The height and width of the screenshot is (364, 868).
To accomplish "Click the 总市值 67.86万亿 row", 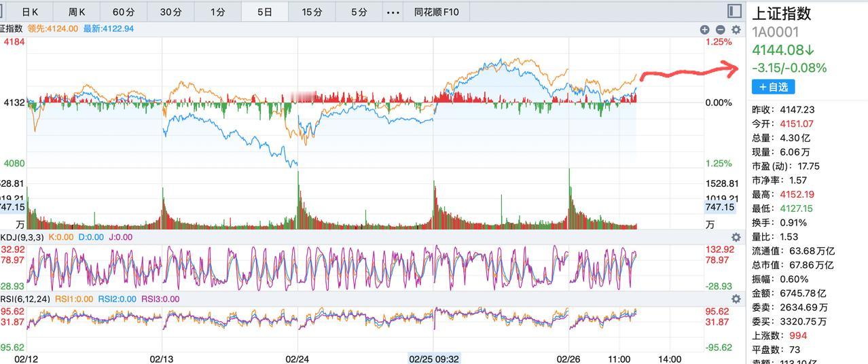I will tap(793, 265).
